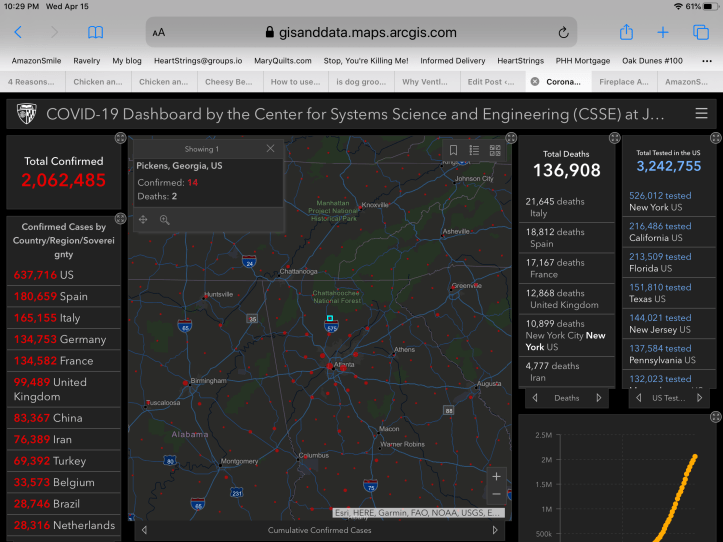Go to previous map view arrow

[144, 530]
